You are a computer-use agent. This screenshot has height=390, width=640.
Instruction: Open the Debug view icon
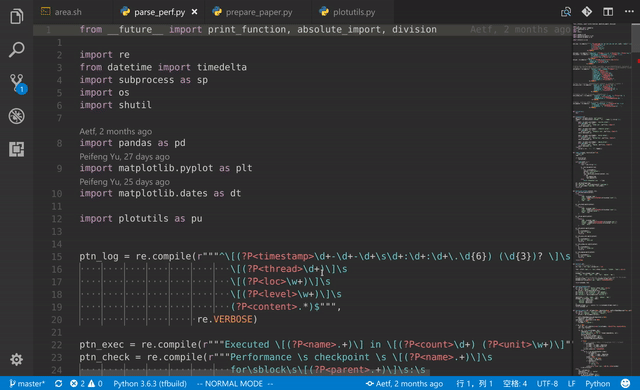[x=16, y=116]
